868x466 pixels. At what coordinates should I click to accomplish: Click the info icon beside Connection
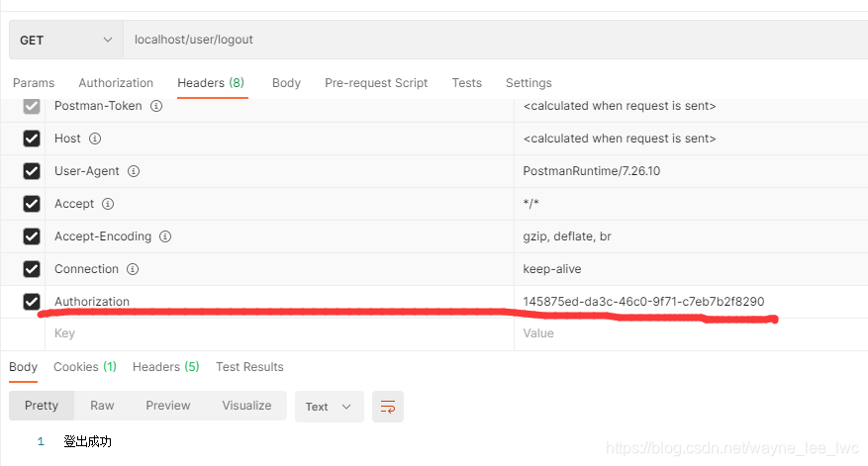pos(133,269)
